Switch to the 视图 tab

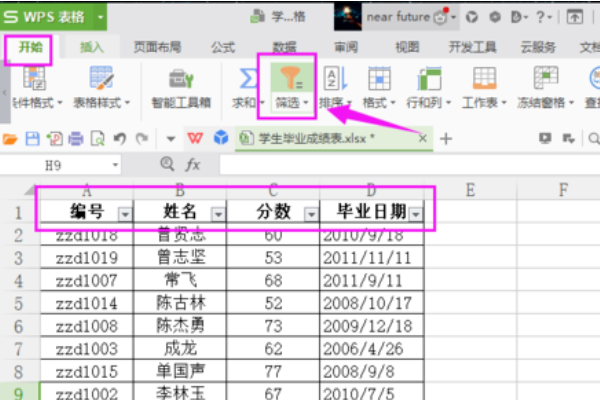tap(407, 47)
